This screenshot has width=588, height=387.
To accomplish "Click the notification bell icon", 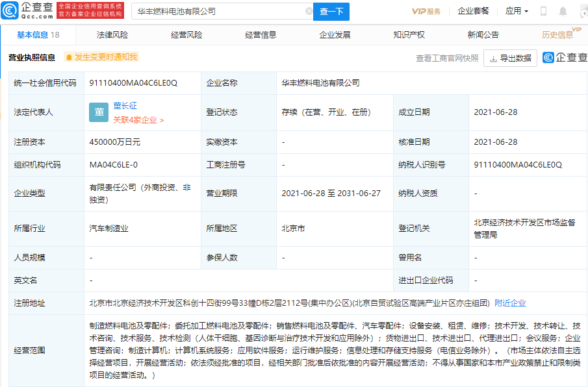I will coord(563,11).
